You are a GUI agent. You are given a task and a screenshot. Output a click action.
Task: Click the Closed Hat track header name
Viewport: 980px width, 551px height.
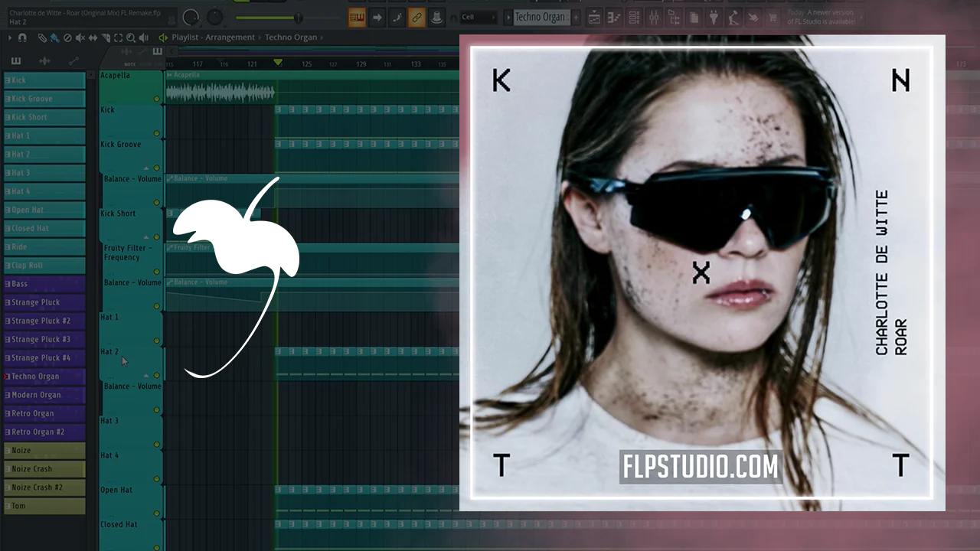(119, 525)
